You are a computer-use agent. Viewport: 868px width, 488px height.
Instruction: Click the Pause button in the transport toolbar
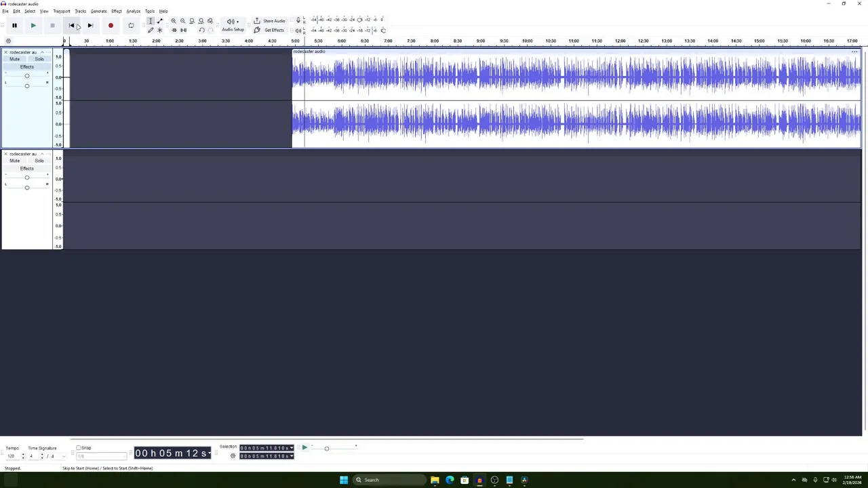tap(14, 26)
